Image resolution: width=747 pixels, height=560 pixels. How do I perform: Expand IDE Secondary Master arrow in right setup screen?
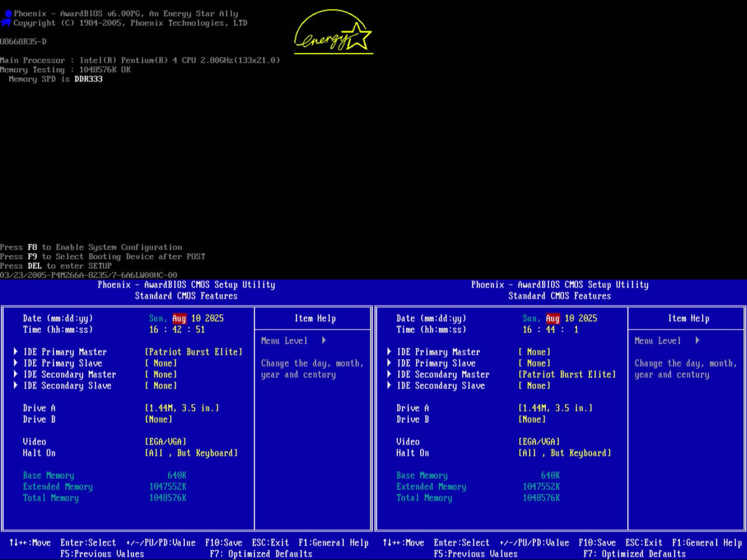389,375
